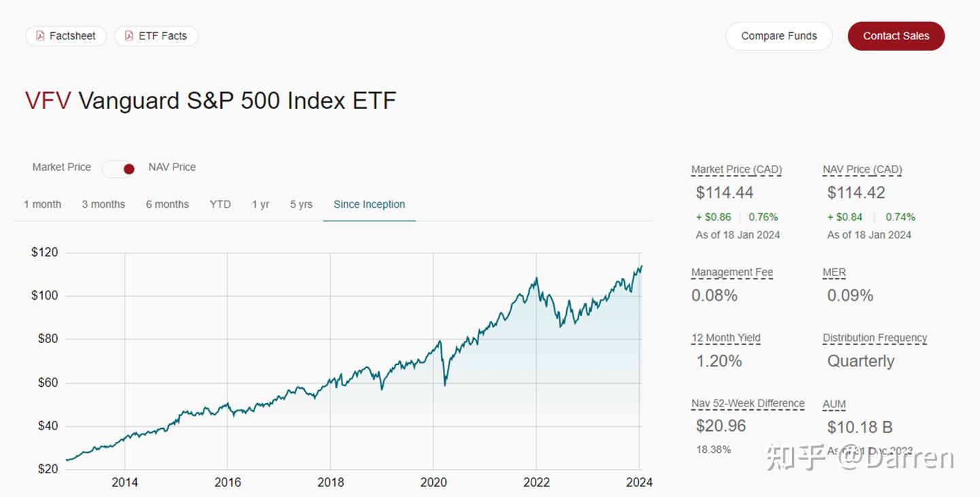Click the MER label for its definition

pos(834,272)
